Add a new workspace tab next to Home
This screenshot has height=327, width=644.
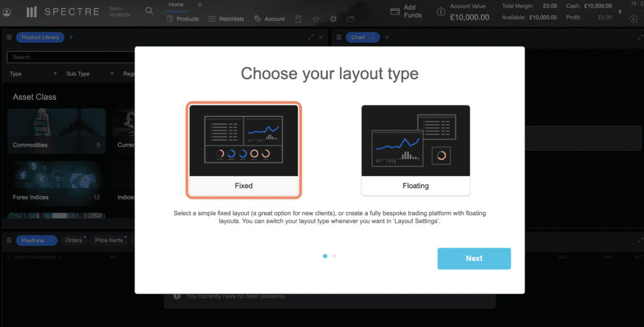point(199,4)
